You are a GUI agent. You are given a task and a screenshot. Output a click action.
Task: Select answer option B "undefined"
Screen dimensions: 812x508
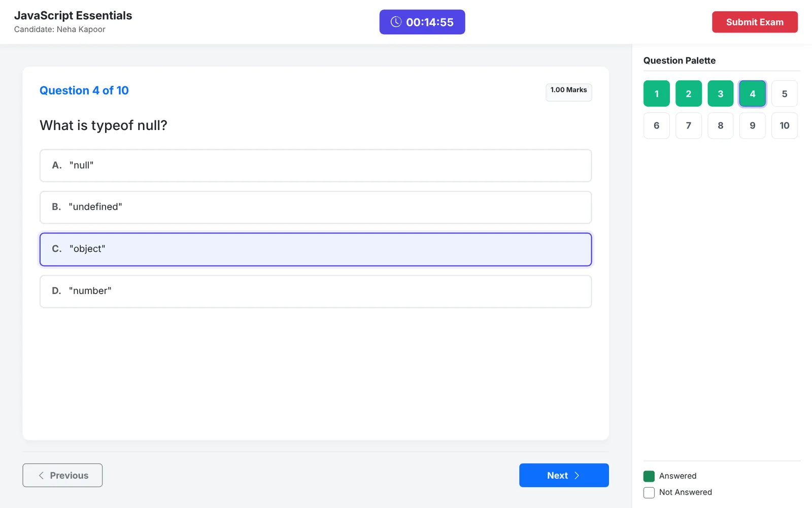[x=316, y=207]
